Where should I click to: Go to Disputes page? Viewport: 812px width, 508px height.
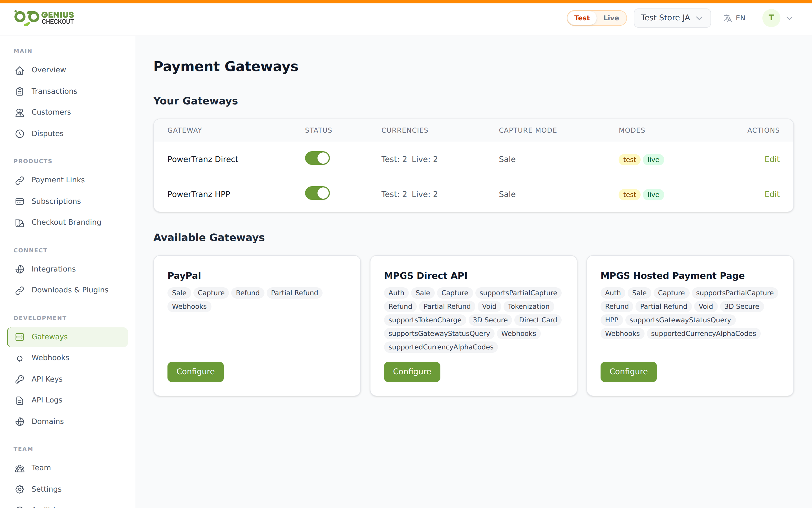67,133
